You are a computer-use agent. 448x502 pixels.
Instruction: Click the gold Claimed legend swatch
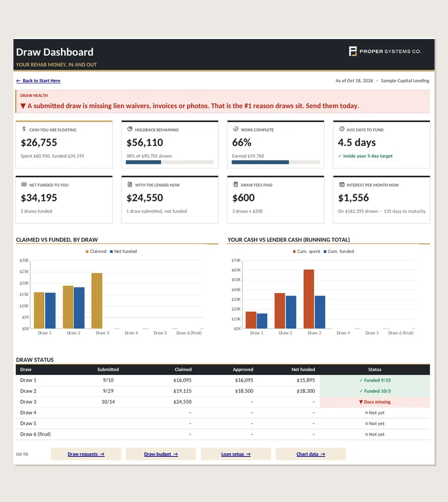(x=87, y=252)
